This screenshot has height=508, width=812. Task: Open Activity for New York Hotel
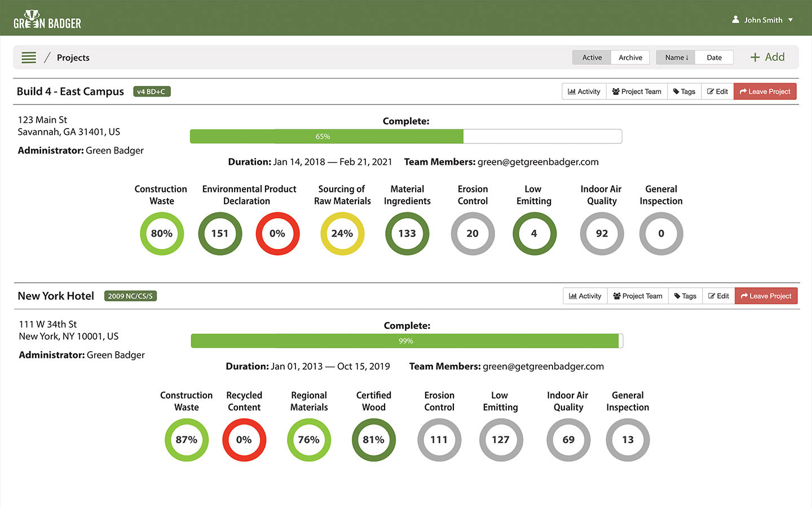coord(585,296)
